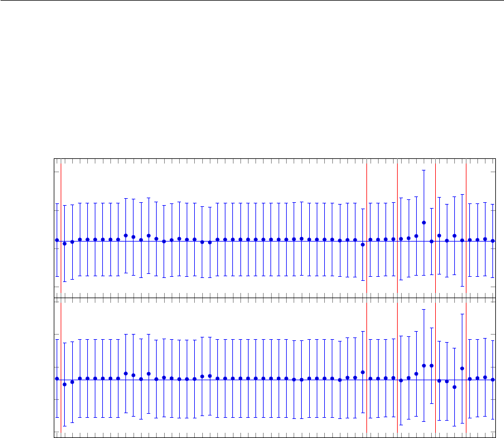
Task: Click the rightmost red vertical line in upper plot
Action: click(466, 228)
